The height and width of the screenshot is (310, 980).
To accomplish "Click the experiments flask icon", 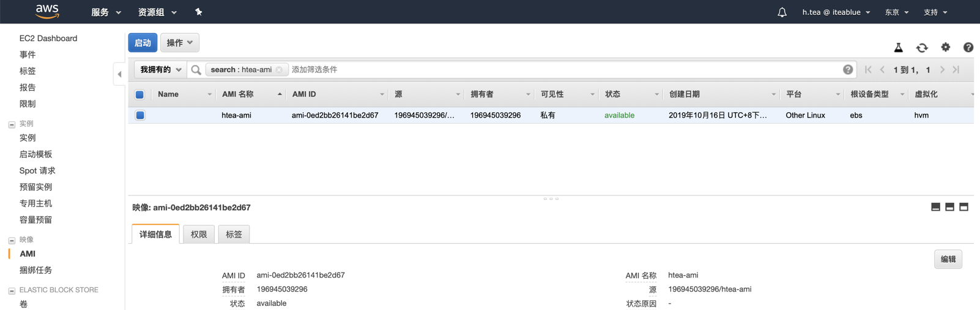I will tap(898, 47).
